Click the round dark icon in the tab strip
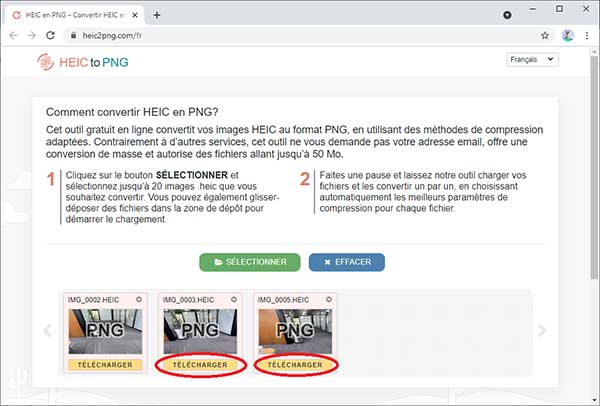 pos(507,15)
